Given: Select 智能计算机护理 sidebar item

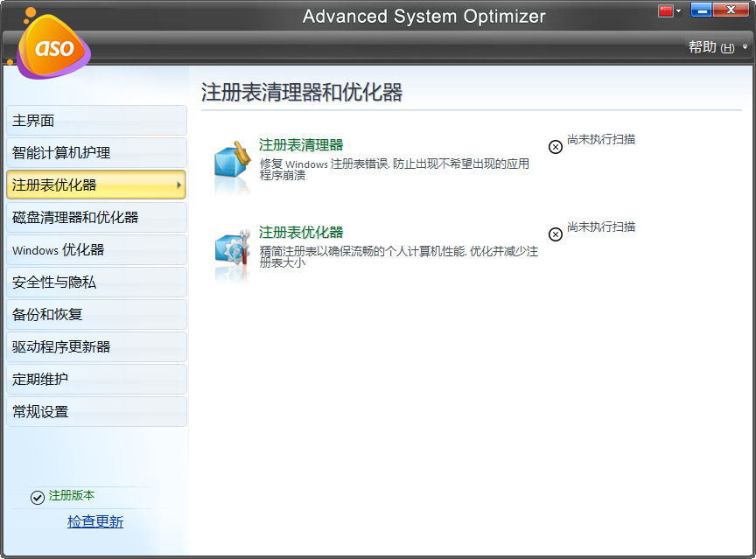Looking at the screenshot, I should pos(96,153).
